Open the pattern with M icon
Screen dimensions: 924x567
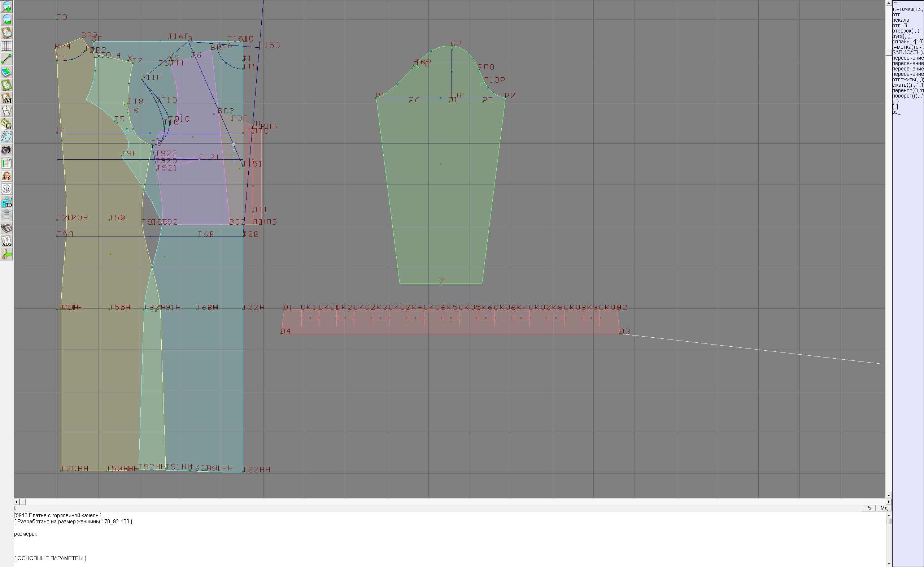[x=6, y=98]
